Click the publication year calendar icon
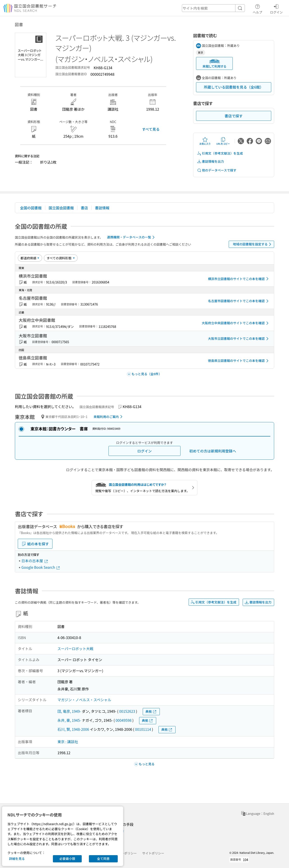 click(x=152, y=102)
